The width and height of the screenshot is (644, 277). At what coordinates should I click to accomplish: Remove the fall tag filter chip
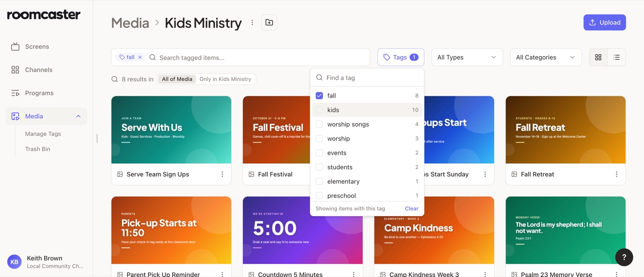coord(140,57)
